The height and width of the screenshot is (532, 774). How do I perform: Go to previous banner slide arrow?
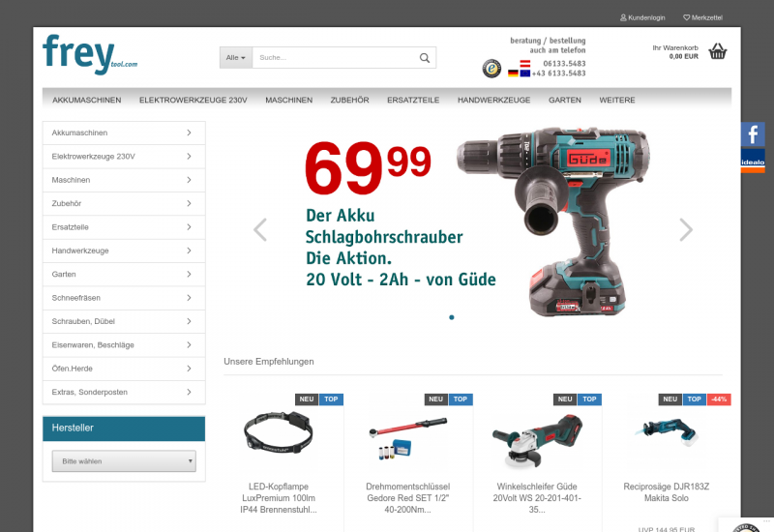pos(260,229)
